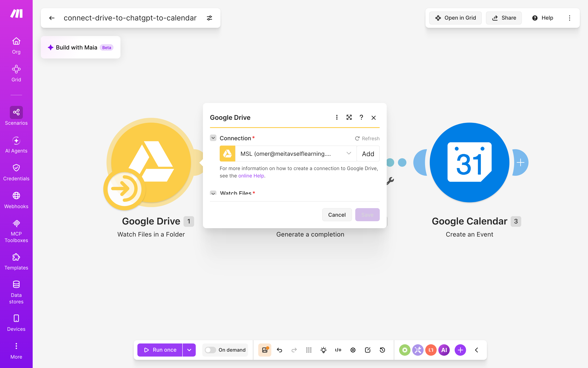The image size is (588, 368).
Task: Open the online Help link
Action: coord(251,176)
